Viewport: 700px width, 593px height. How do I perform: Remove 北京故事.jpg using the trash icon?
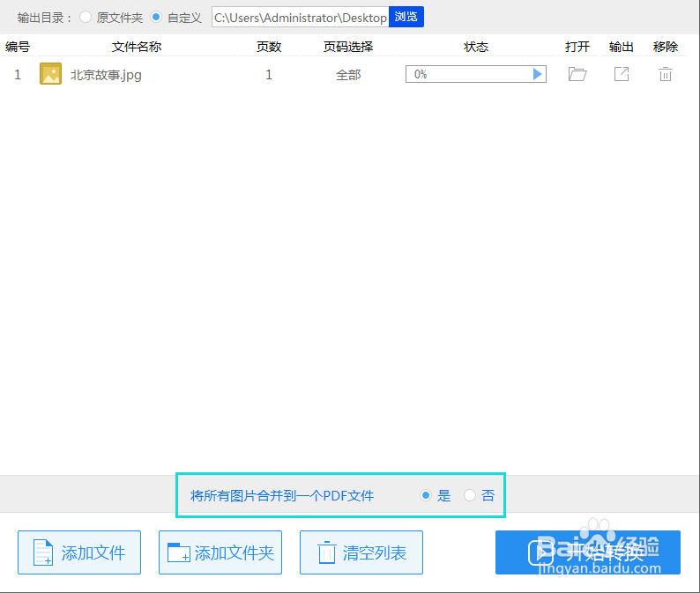(x=666, y=74)
